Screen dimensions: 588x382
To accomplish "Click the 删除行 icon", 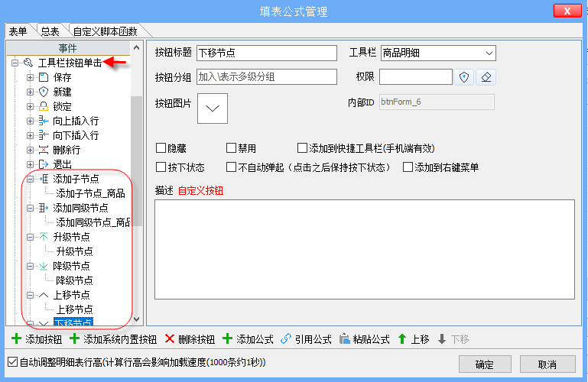I will 44,150.
